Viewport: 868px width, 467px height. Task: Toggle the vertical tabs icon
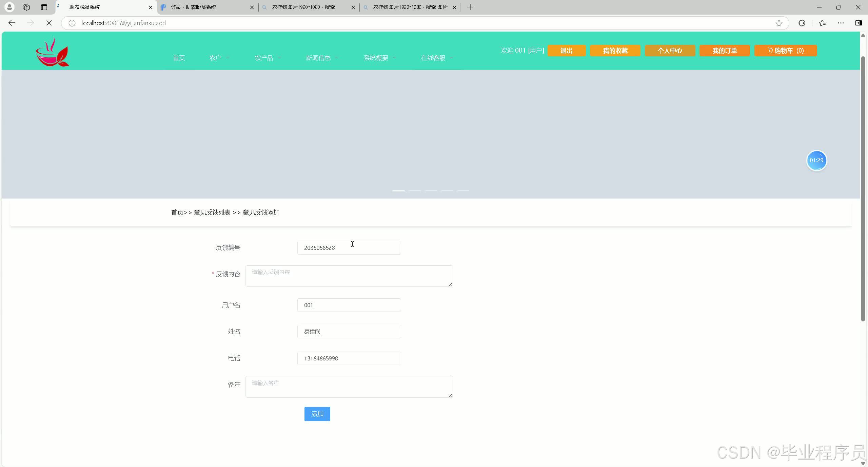coord(44,7)
